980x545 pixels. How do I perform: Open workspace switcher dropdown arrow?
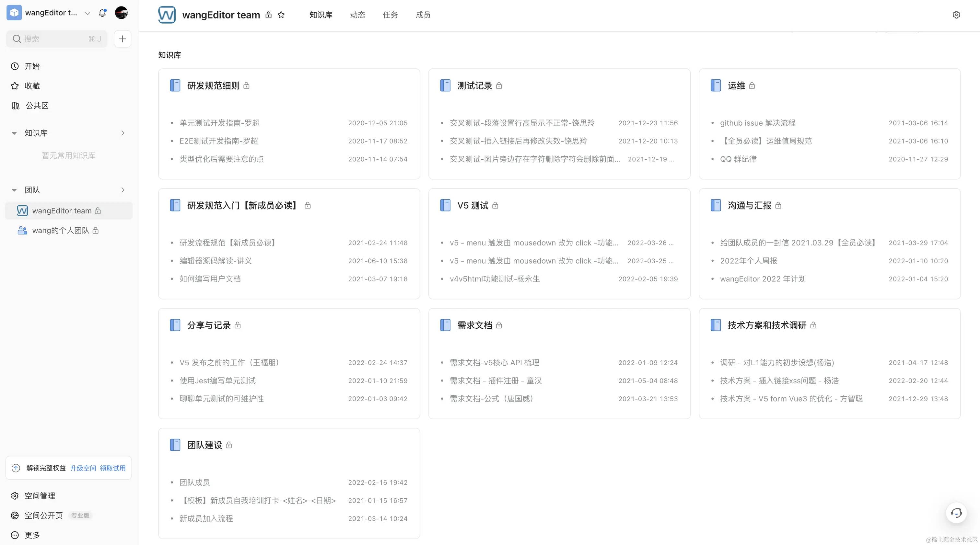point(87,13)
